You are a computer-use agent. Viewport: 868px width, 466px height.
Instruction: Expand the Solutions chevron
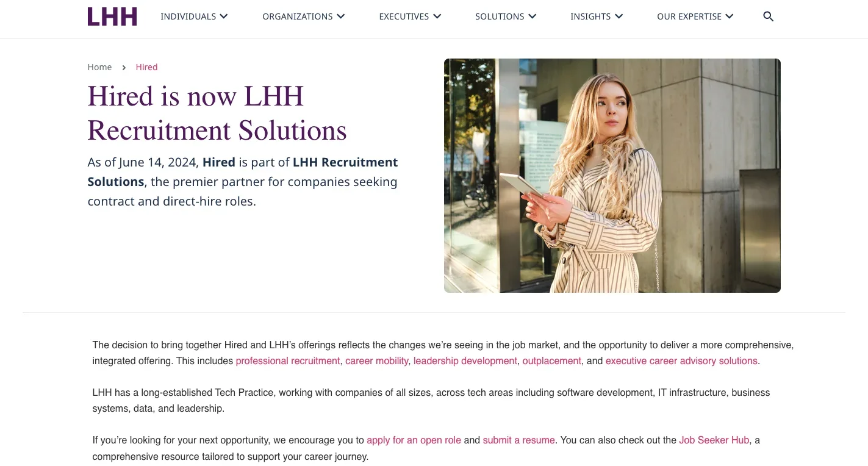pos(533,16)
